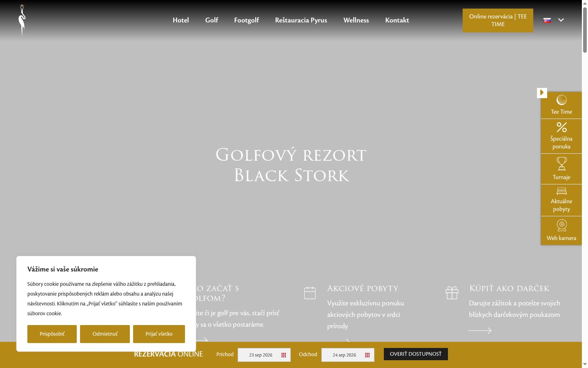This screenshot has width=588, height=368.
Task: Open the Kúpiť ako darček heading link
Action: [509, 288]
